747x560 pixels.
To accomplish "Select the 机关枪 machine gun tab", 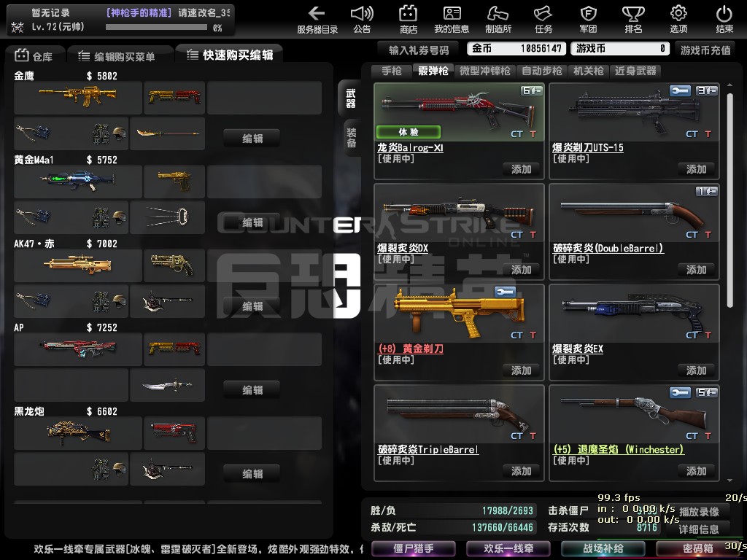I will (589, 71).
